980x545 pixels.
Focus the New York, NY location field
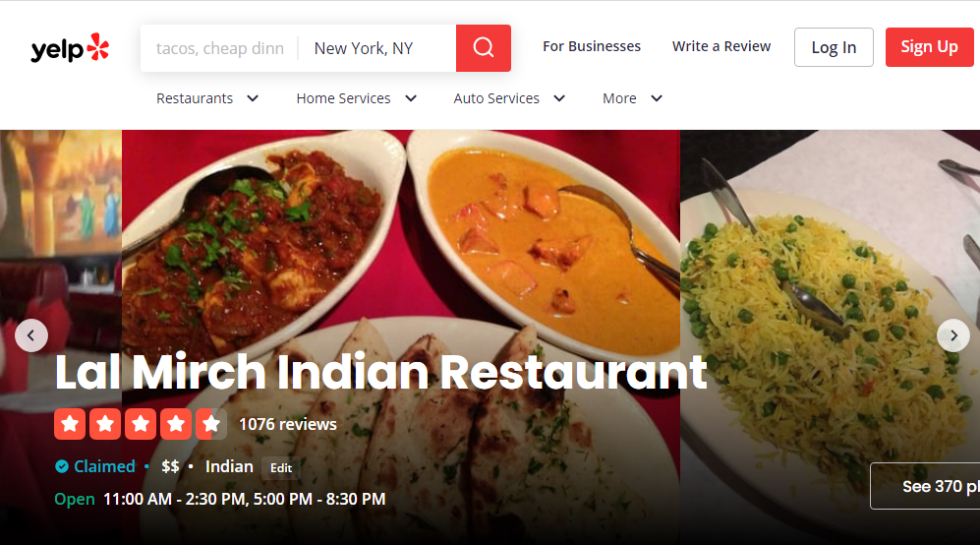pos(377,48)
